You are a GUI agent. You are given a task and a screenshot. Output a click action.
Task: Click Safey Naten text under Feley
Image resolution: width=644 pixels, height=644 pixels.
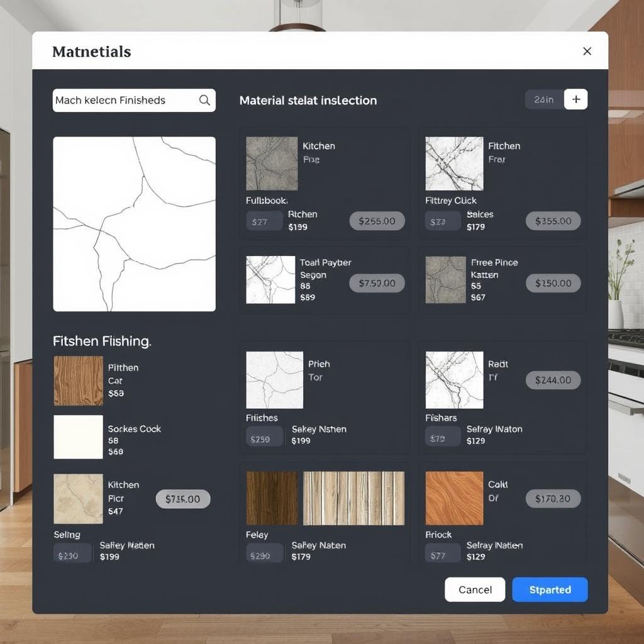[318, 545]
